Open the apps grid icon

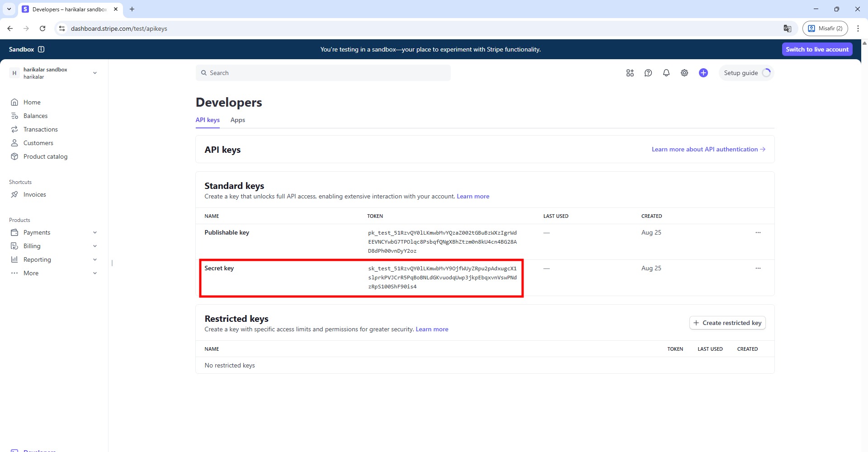[630, 73]
